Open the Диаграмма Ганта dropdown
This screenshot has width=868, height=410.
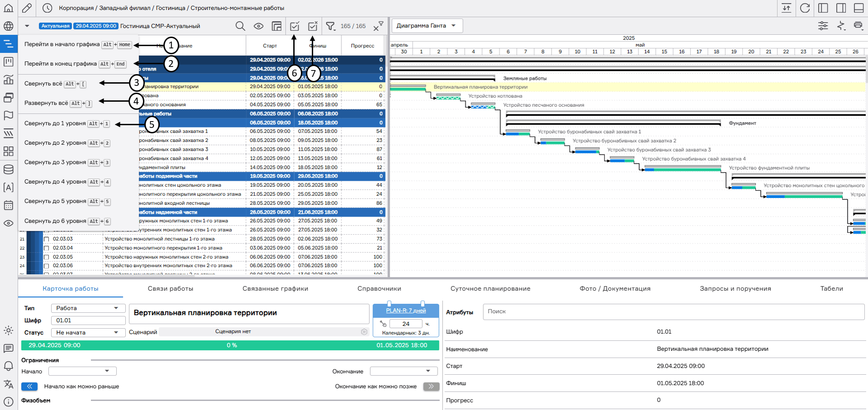(x=427, y=26)
